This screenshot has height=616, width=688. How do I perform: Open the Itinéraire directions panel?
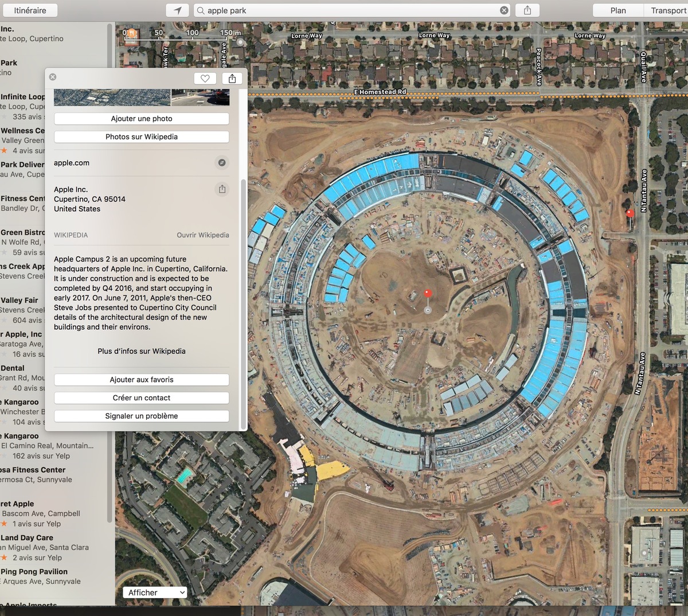[x=30, y=10]
